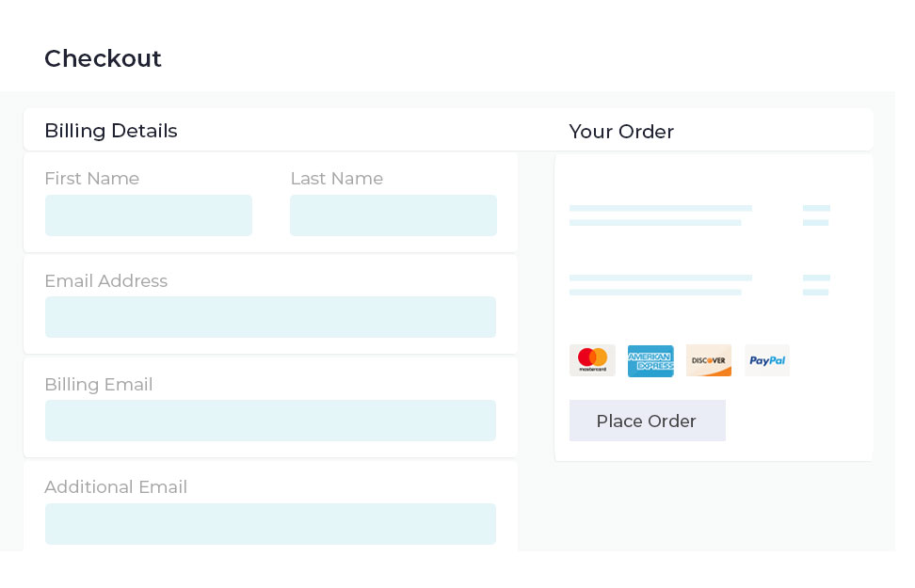The width and height of the screenshot is (915, 588).
Task: Open the Checkout page heading
Action: point(103,58)
